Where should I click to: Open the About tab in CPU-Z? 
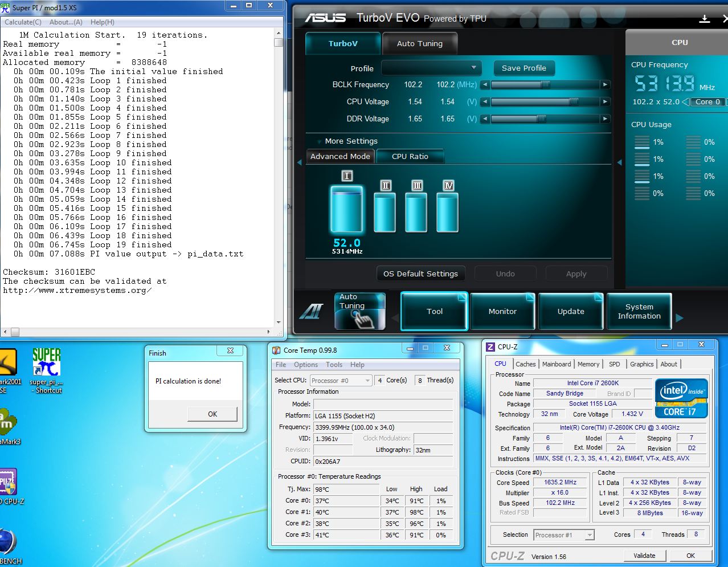pos(669,364)
